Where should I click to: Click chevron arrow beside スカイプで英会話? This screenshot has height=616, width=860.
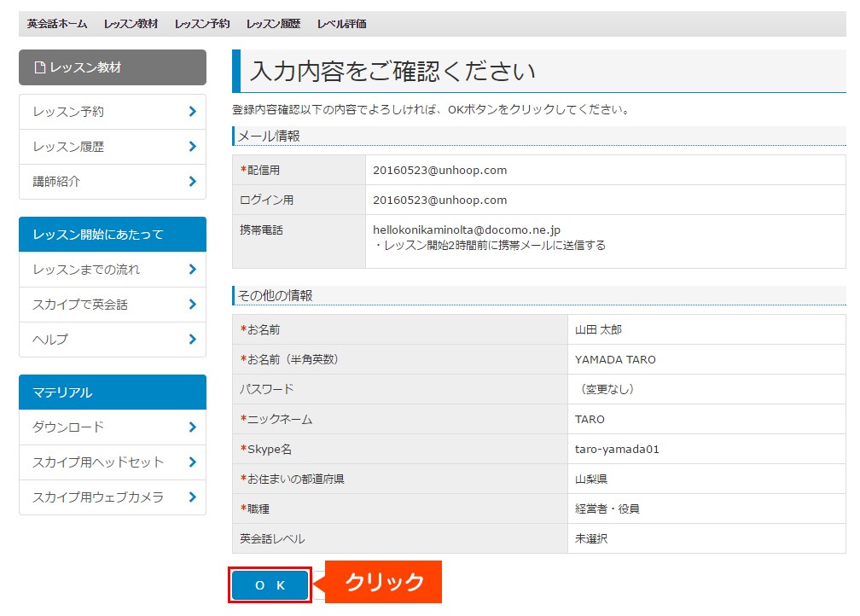(193, 305)
